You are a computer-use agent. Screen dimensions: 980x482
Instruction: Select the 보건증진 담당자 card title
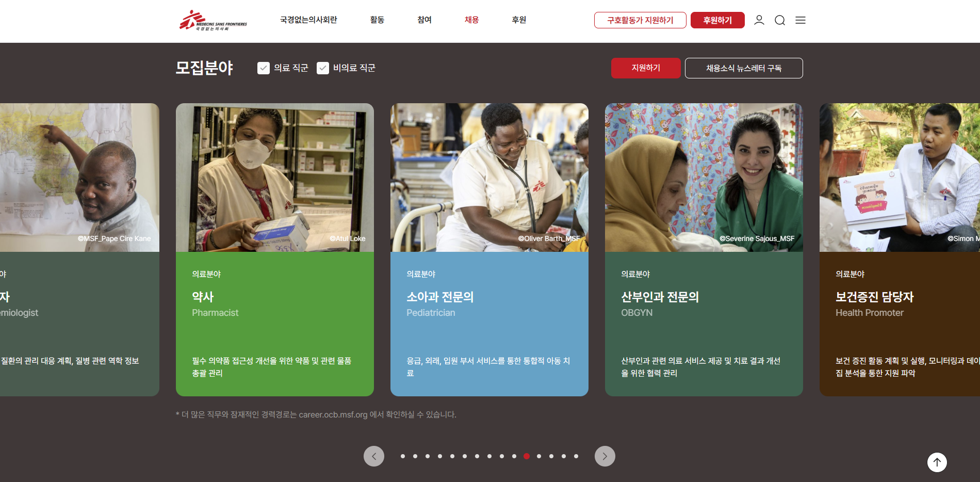(875, 297)
